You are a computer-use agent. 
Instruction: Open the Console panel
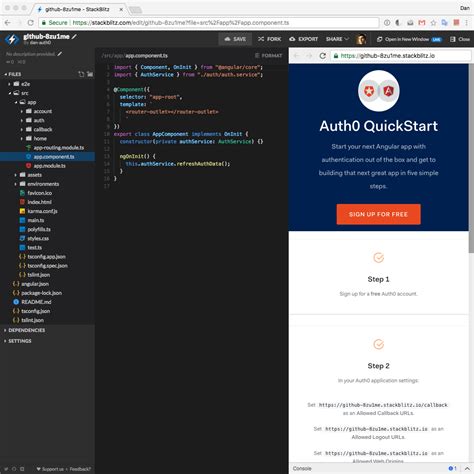point(302,468)
